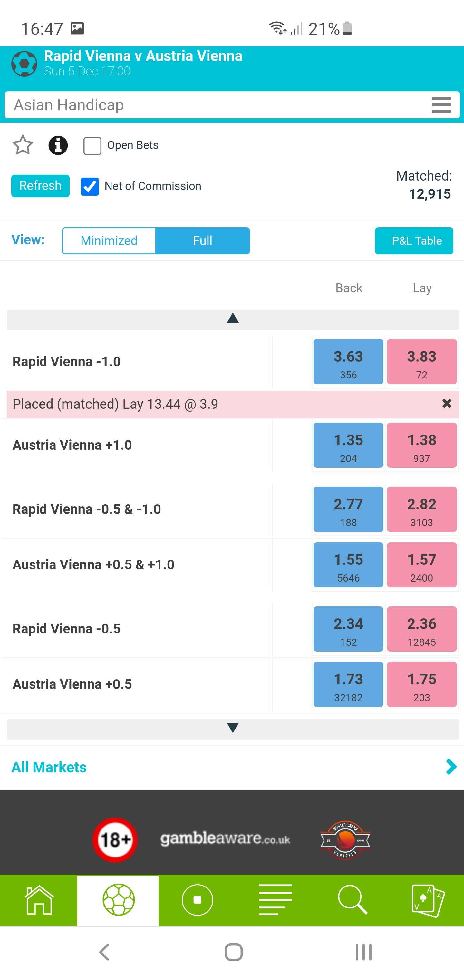Open the market info icon
This screenshot has width=464, height=980.
point(58,145)
